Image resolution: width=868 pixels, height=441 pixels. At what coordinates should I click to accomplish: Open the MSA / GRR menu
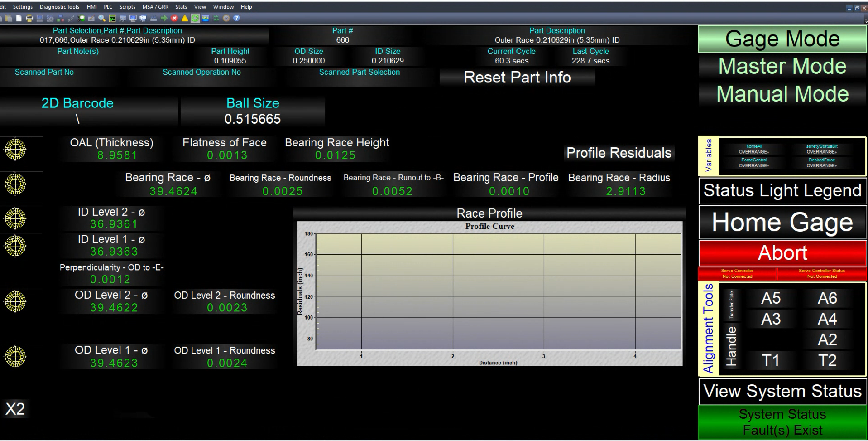(155, 7)
